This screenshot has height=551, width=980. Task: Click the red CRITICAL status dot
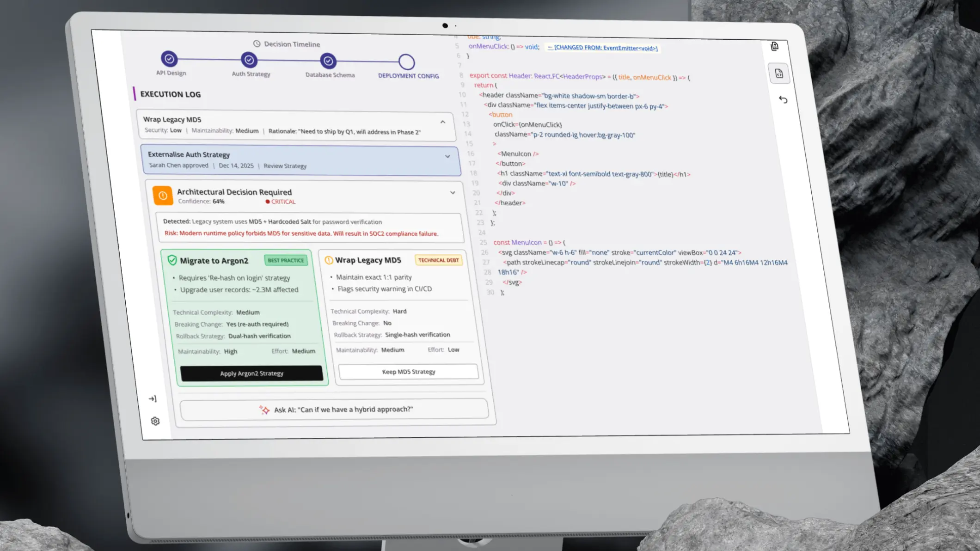coord(268,202)
